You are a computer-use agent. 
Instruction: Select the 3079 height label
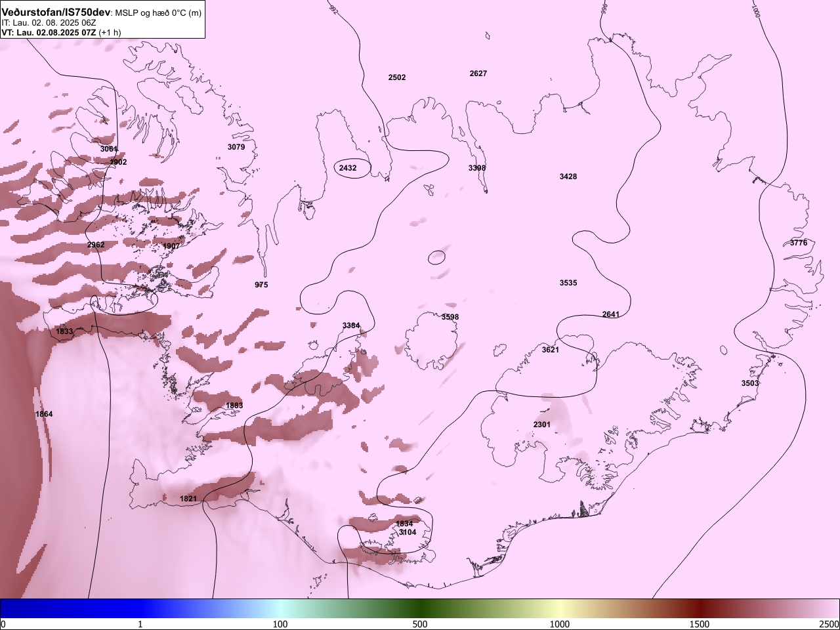point(236,147)
